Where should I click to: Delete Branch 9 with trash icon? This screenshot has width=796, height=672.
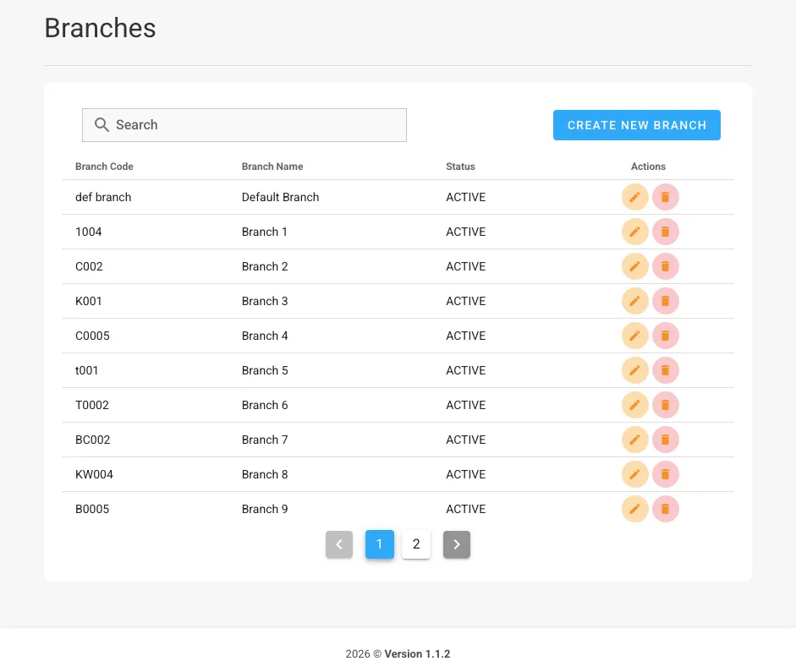tap(665, 509)
